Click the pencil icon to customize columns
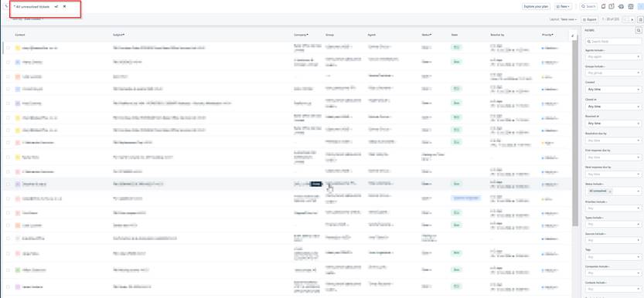This screenshot has width=644, height=298. point(573,36)
